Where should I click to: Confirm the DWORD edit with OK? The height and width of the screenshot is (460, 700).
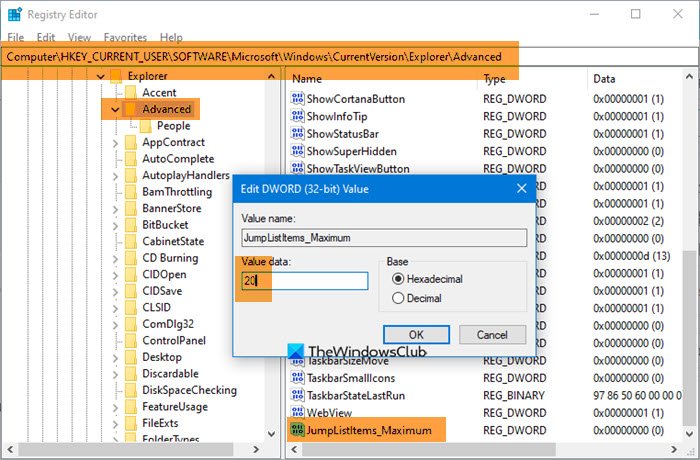(416, 335)
